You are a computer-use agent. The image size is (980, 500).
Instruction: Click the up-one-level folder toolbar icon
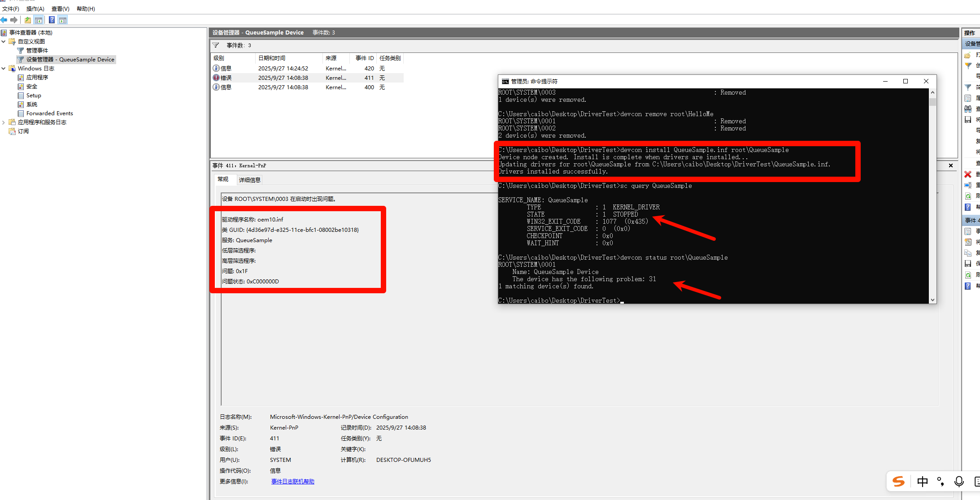pos(28,20)
